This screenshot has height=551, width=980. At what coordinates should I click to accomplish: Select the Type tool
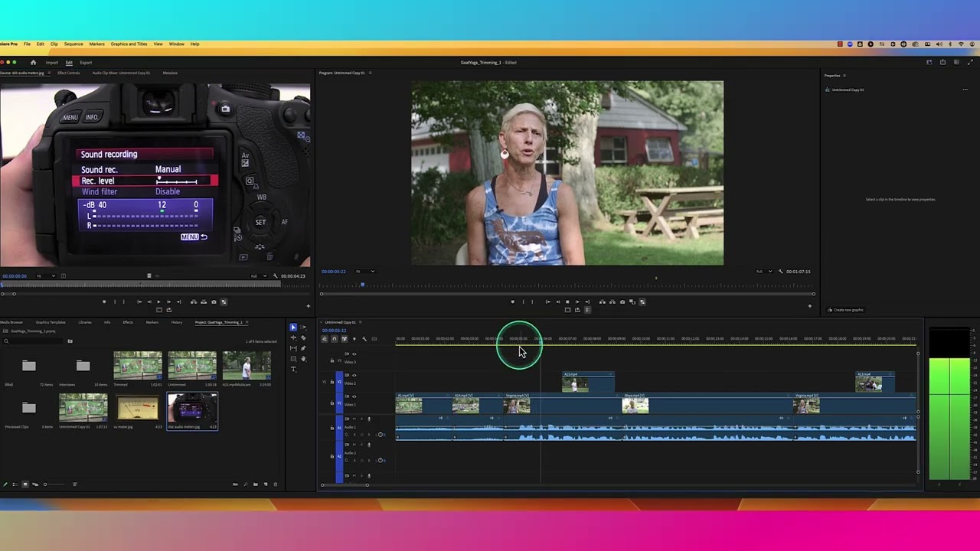click(293, 369)
